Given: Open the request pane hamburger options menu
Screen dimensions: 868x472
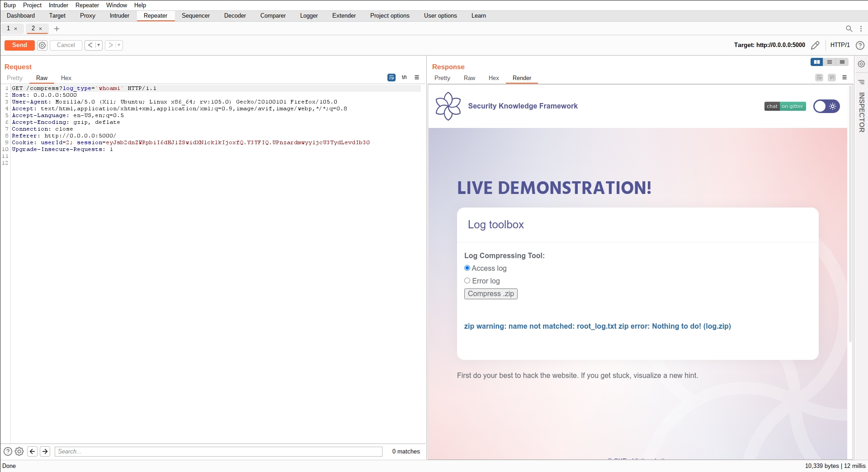Looking at the screenshot, I should click(417, 78).
